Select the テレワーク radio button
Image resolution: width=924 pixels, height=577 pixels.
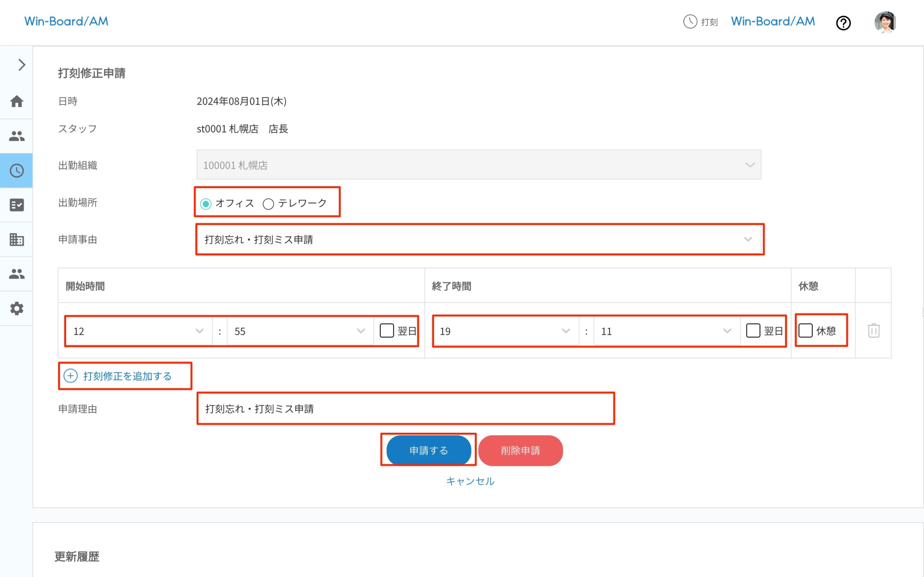tap(269, 204)
